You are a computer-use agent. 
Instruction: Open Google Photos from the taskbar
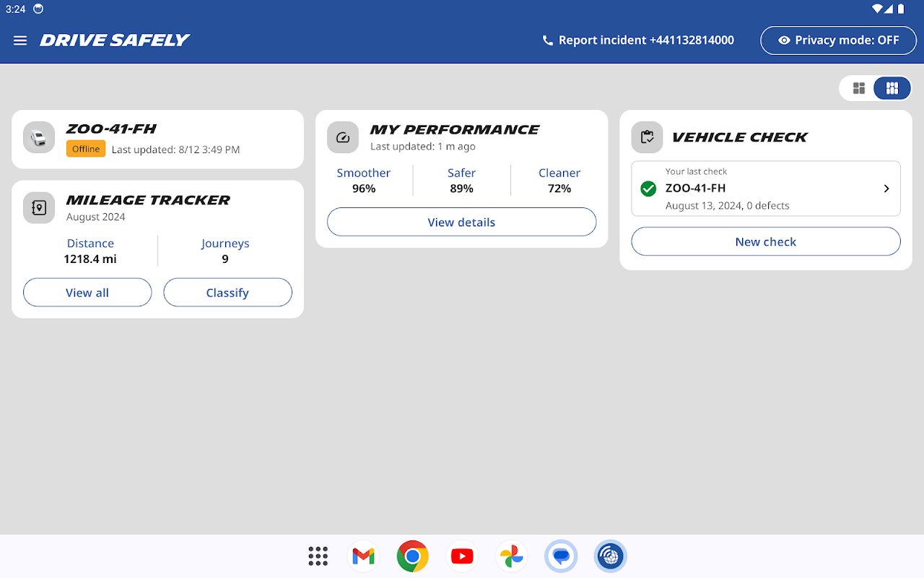click(x=511, y=556)
